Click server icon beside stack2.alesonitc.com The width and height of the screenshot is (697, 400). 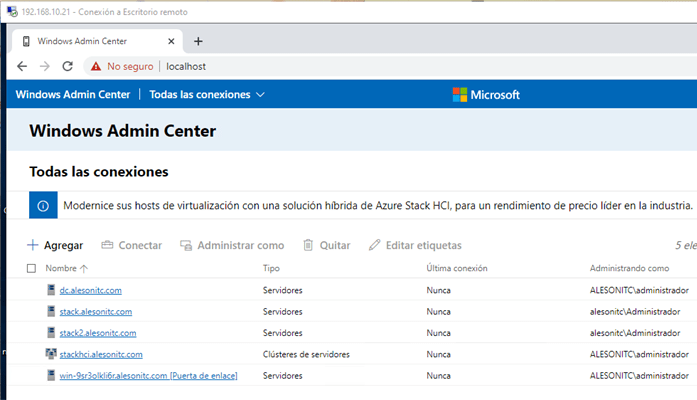pyautogui.click(x=51, y=332)
